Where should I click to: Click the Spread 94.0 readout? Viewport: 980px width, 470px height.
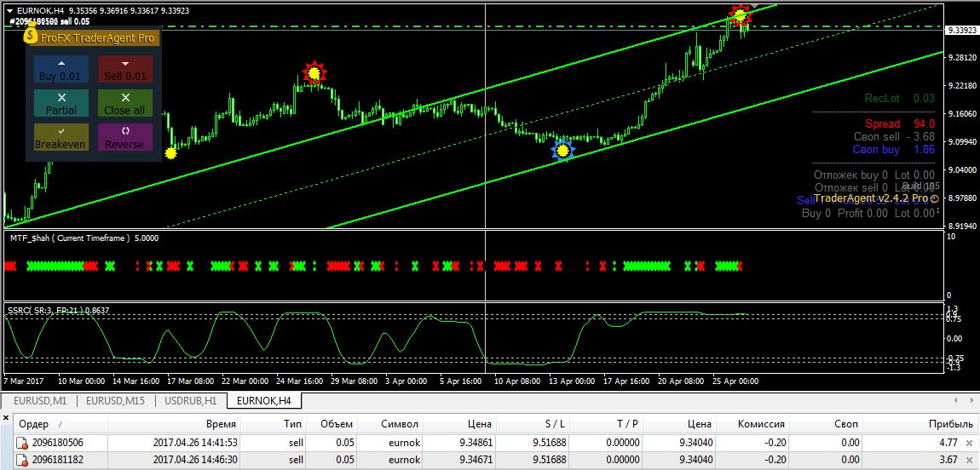click(x=900, y=123)
